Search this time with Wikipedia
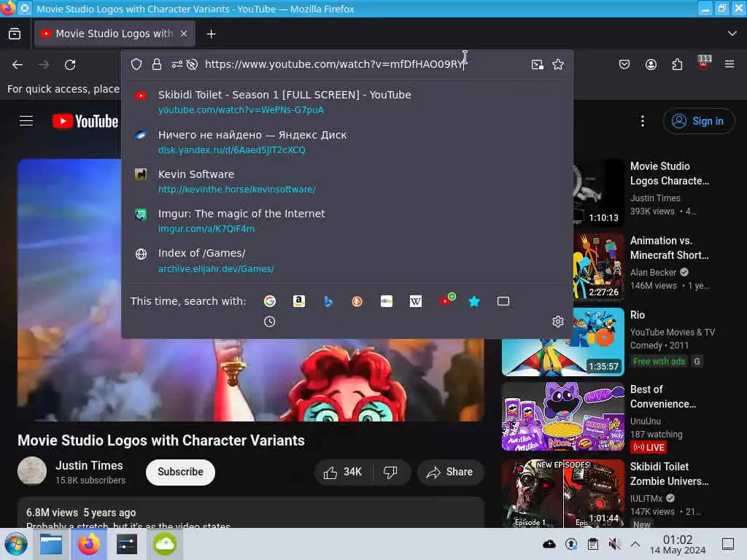 coord(415,301)
